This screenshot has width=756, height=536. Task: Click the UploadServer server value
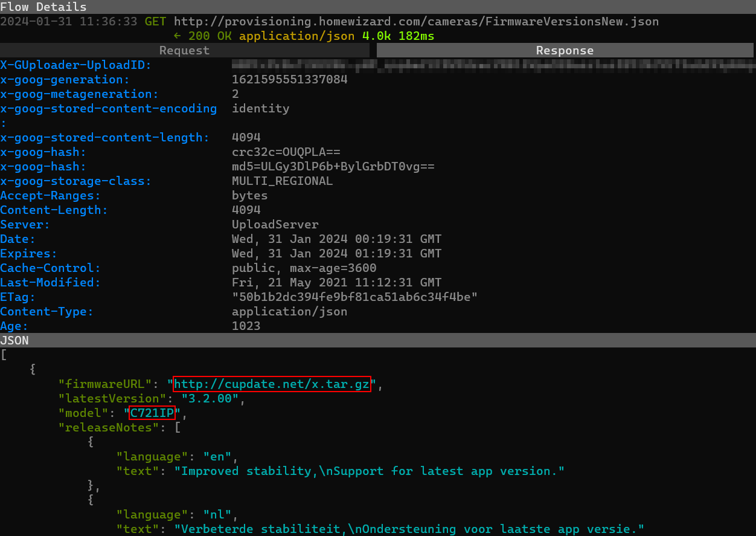pos(275,225)
